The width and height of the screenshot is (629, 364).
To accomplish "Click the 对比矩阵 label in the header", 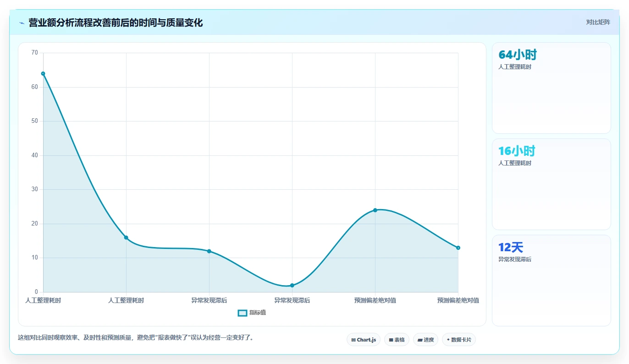I will pyautogui.click(x=598, y=22).
